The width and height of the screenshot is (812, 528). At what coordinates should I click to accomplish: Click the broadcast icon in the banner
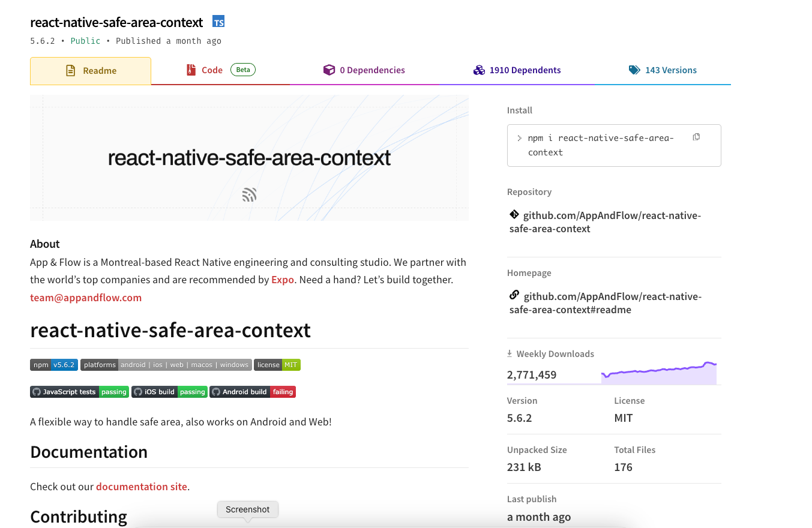coord(250,194)
